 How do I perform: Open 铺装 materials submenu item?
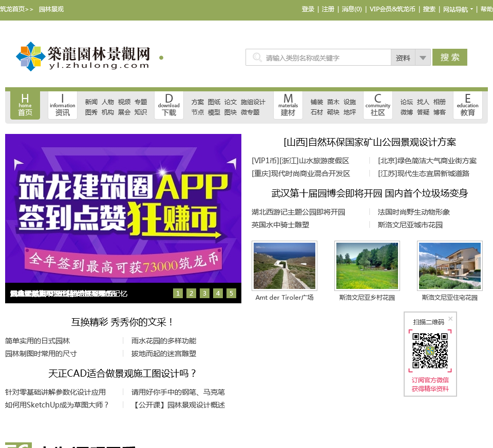pyautogui.click(x=317, y=102)
